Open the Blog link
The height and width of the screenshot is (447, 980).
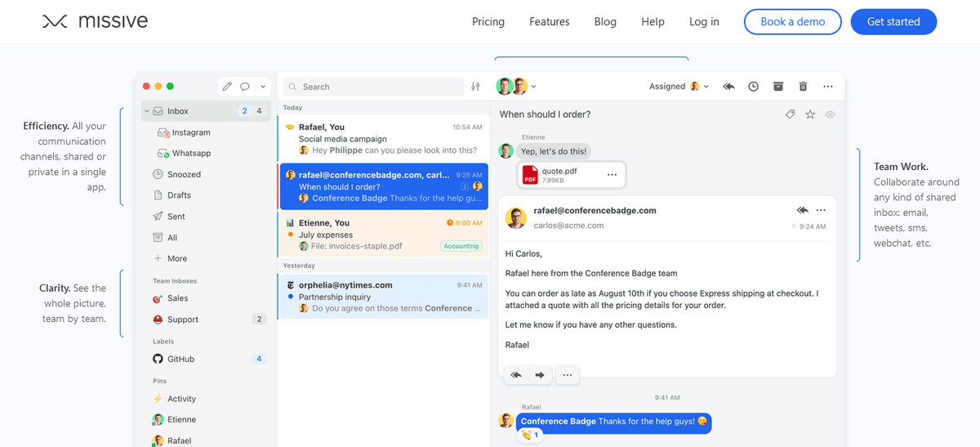click(x=605, y=22)
